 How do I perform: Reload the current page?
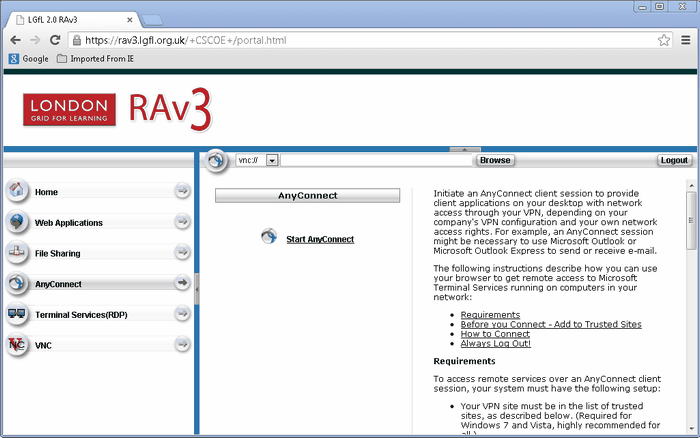pos(55,40)
